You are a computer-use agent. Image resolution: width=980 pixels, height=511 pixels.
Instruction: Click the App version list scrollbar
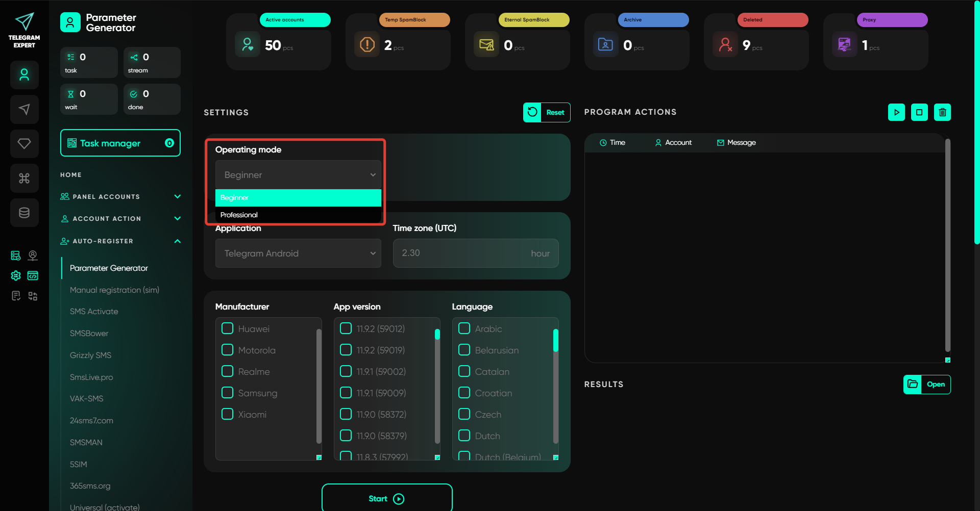tap(437, 388)
